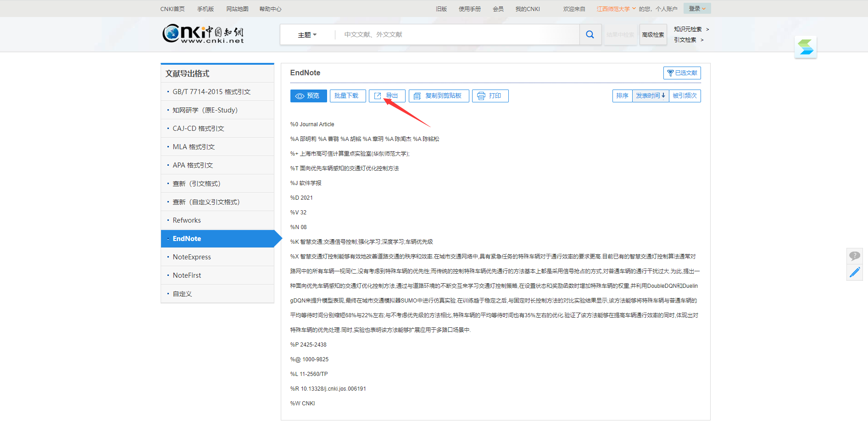Open 网站地图 sitemap link
This screenshot has width=868, height=426.
point(237,9)
